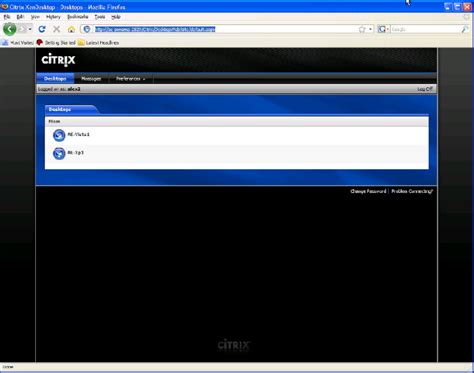Open the Most Visited bookmarks folder

(18, 43)
